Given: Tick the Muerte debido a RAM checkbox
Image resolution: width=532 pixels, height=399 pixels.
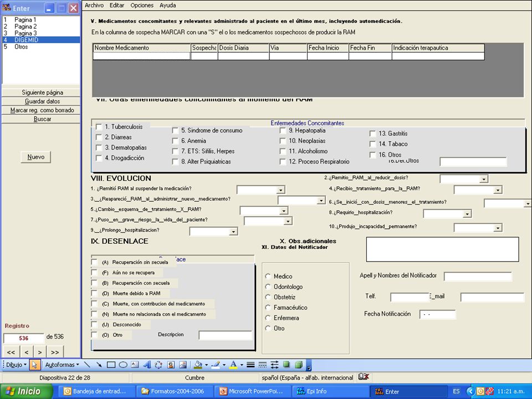Looking at the screenshot, I should coord(94,294).
